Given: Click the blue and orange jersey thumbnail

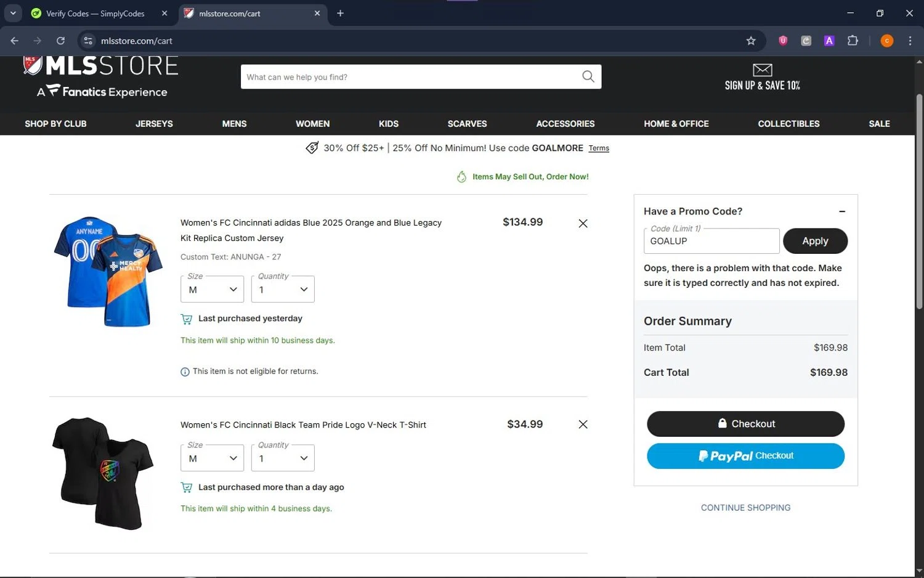Looking at the screenshot, I should click(108, 271).
